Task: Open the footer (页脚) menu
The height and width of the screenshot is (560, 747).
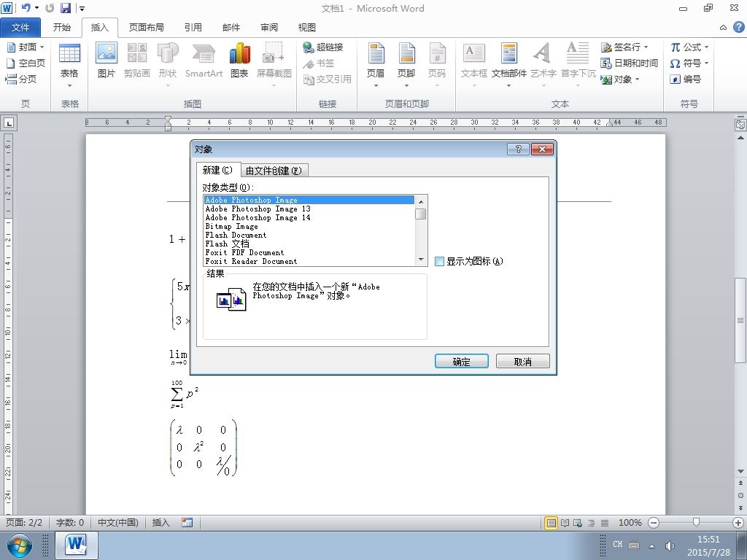Action: pyautogui.click(x=406, y=65)
